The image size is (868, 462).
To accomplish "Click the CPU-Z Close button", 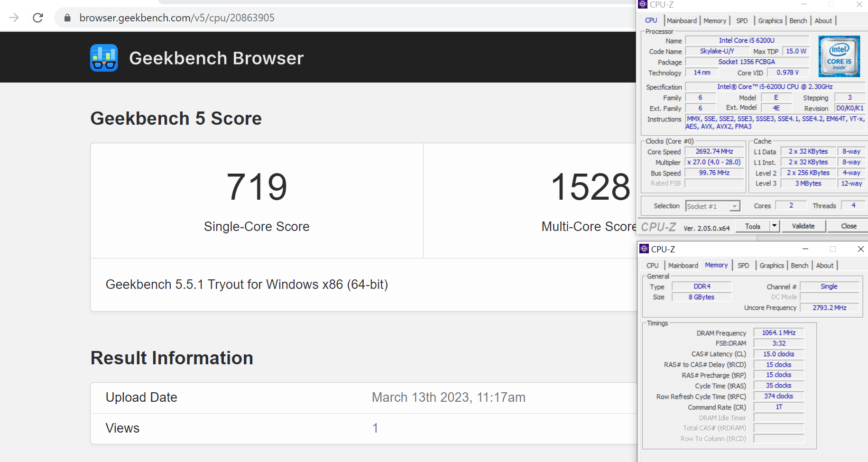I will click(849, 226).
